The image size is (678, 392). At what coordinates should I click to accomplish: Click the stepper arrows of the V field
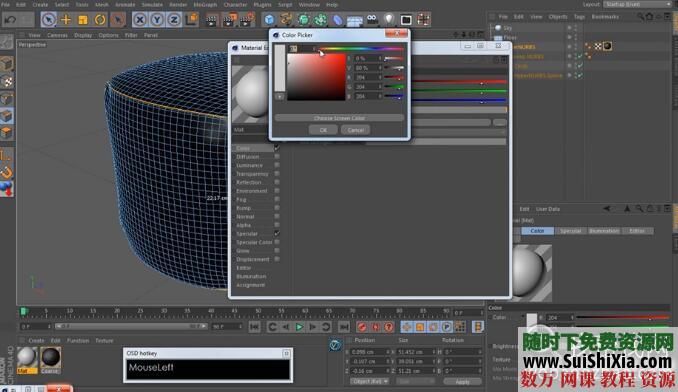tap(381, 68)
